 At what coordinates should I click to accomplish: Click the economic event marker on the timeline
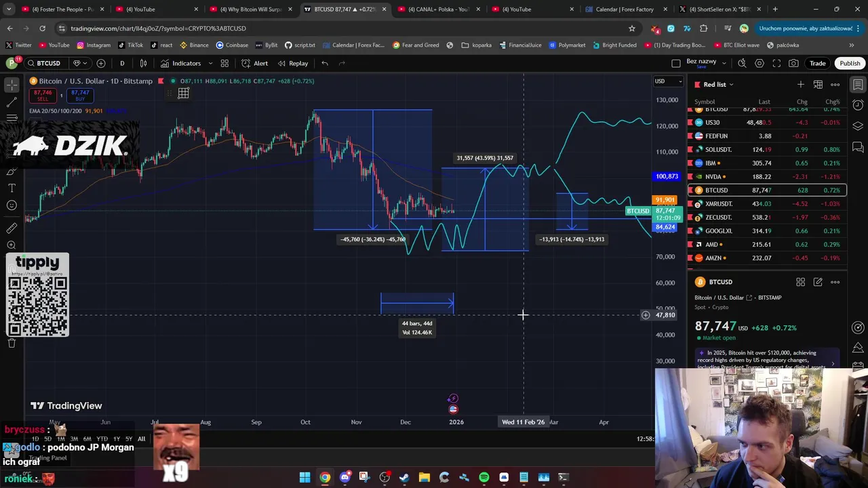[453, 409]
